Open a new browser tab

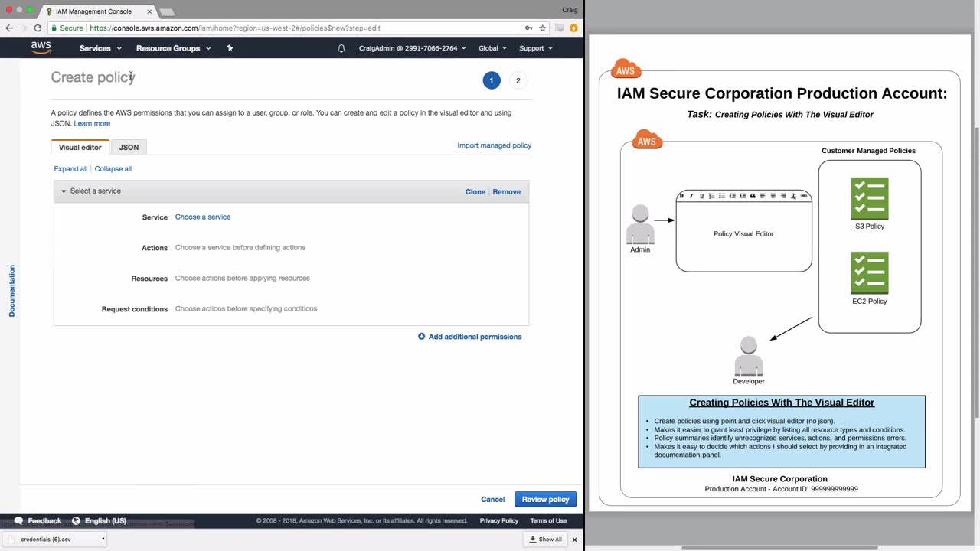pos(167,12)
